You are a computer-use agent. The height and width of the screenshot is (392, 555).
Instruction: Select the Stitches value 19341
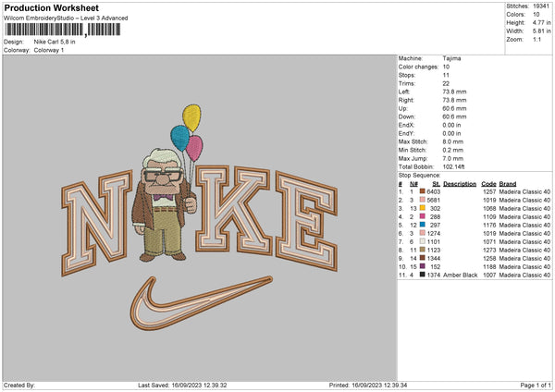(541, 6)
